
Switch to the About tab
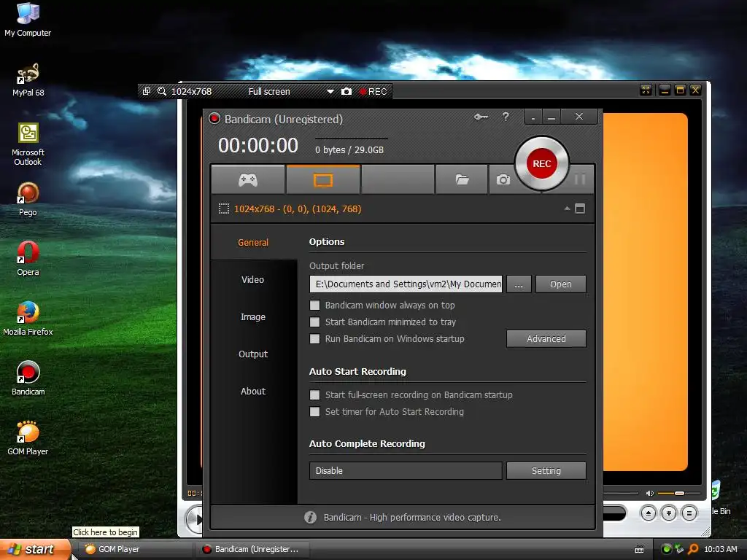[253, 391]
